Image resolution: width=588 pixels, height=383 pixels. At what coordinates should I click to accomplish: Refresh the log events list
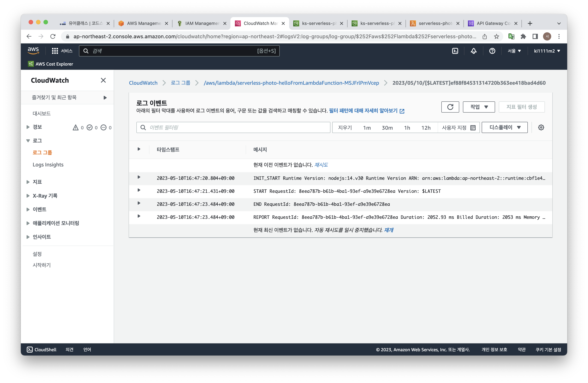click(x=450, y=107)
